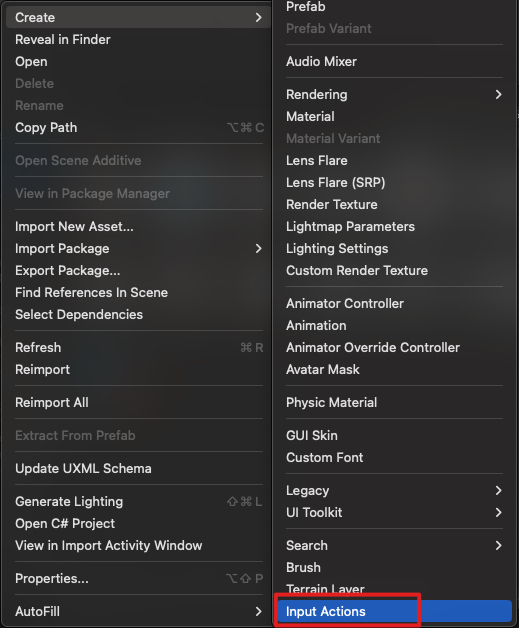
Task: Open the Import Package submenu
Action: click(139, 248)
